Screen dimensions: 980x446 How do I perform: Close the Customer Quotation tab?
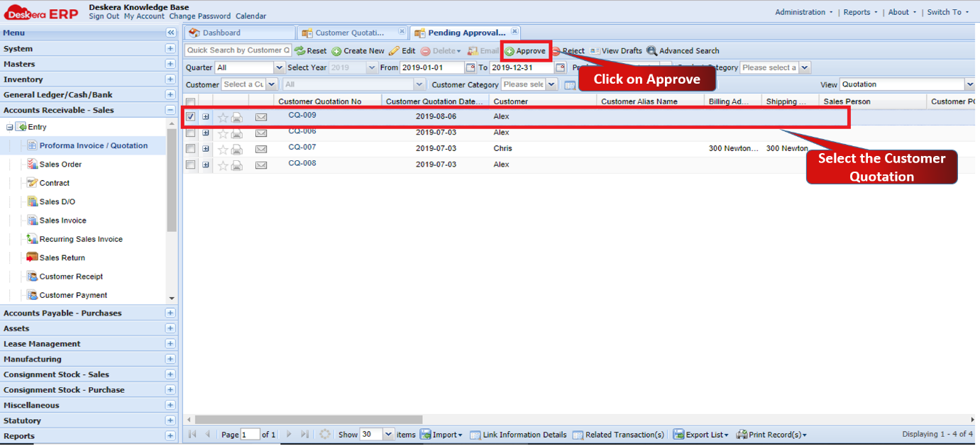(402, 31)
